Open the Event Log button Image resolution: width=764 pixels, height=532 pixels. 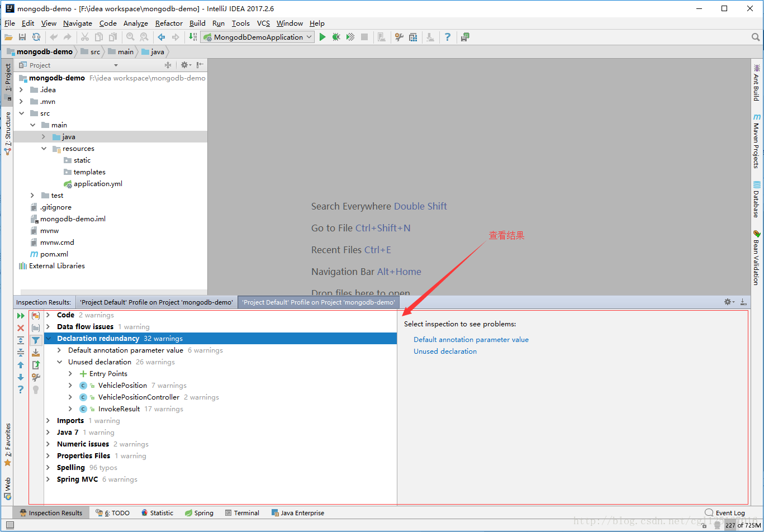tap(725, 513)
